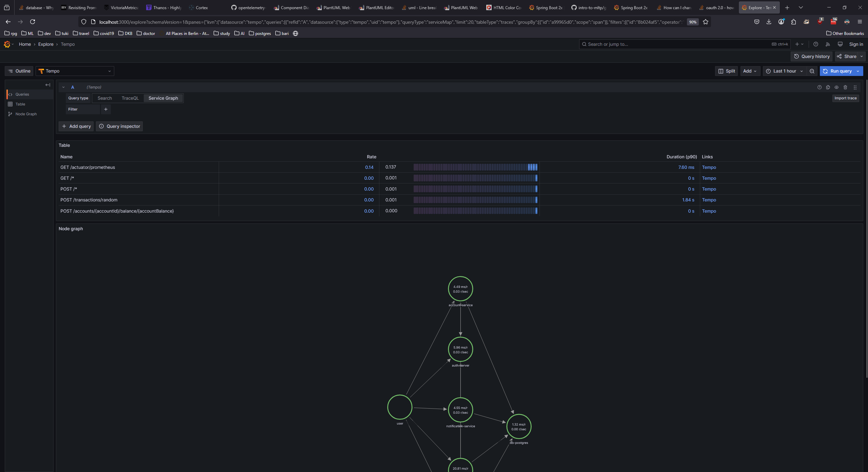Open the Tempo link for POST /transactions/random

coord(709,200)
